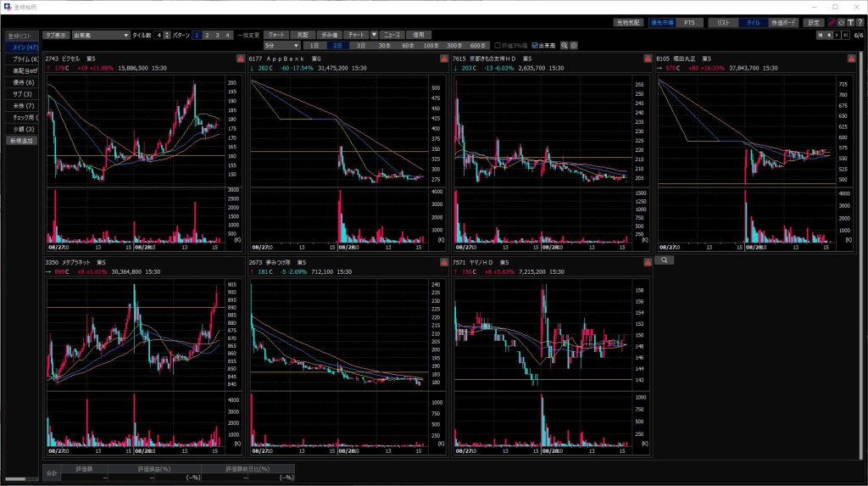Click the 新規追加 button in the sidebar

tap(21, 140)
